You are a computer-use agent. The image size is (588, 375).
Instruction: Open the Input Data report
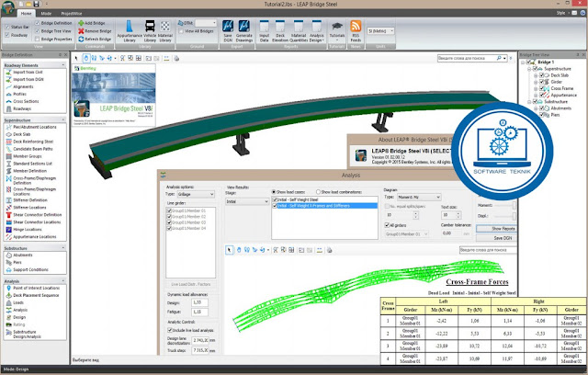(x=264, y=30)
